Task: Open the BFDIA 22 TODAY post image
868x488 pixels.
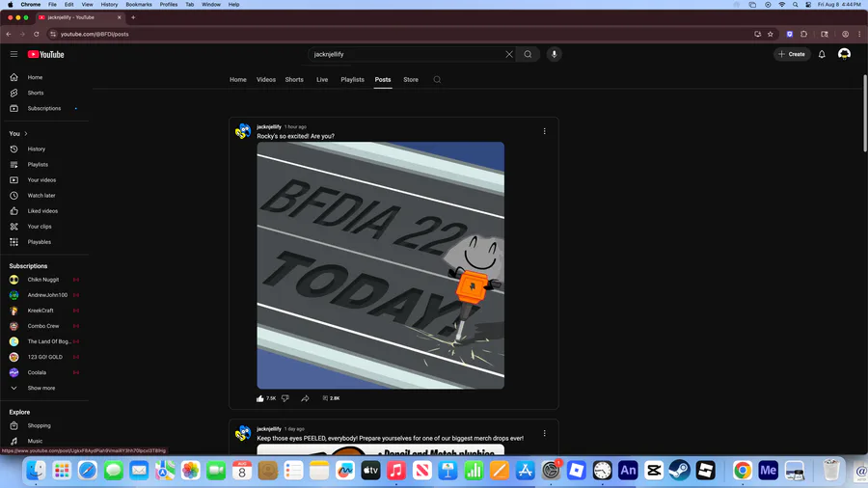Action: click(x=380, y=265)
